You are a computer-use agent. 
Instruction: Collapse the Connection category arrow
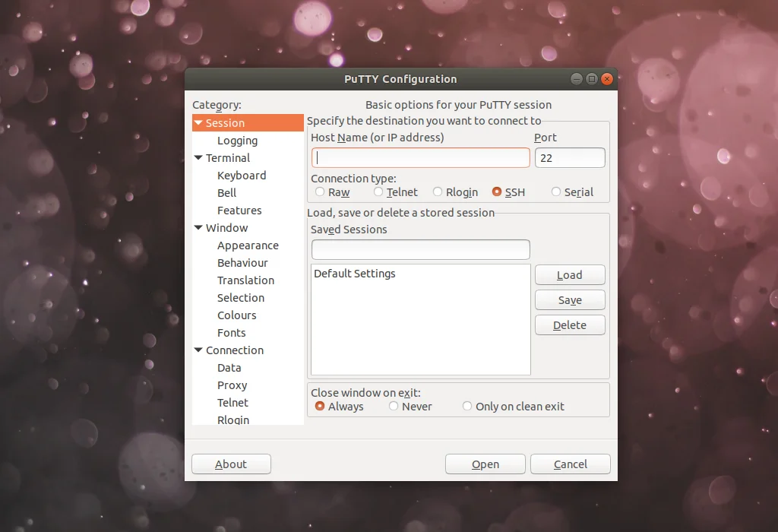coord(198,350)
